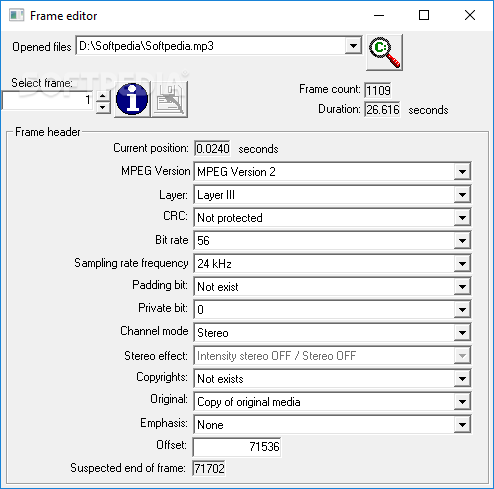Click the Frame header group label

click(x=48, y=132)
